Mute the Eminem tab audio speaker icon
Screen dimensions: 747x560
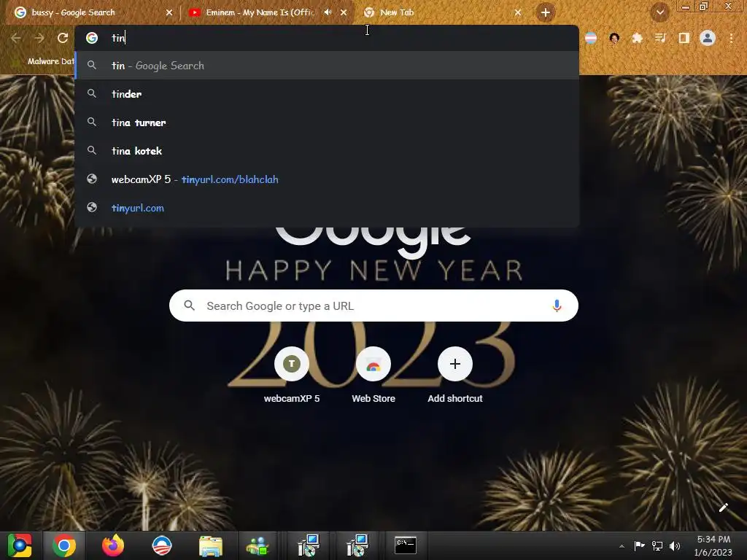(x=328, y=12)
